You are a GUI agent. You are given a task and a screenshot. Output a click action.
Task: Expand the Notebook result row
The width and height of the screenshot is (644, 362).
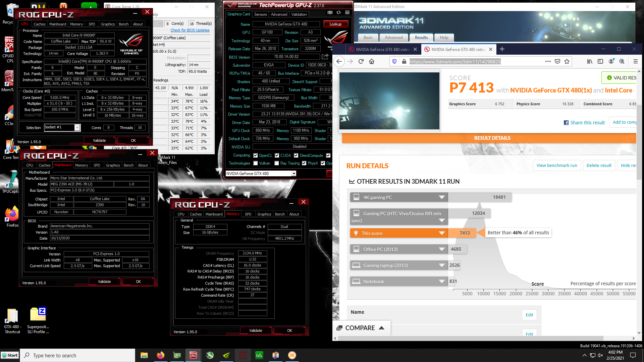442,282
